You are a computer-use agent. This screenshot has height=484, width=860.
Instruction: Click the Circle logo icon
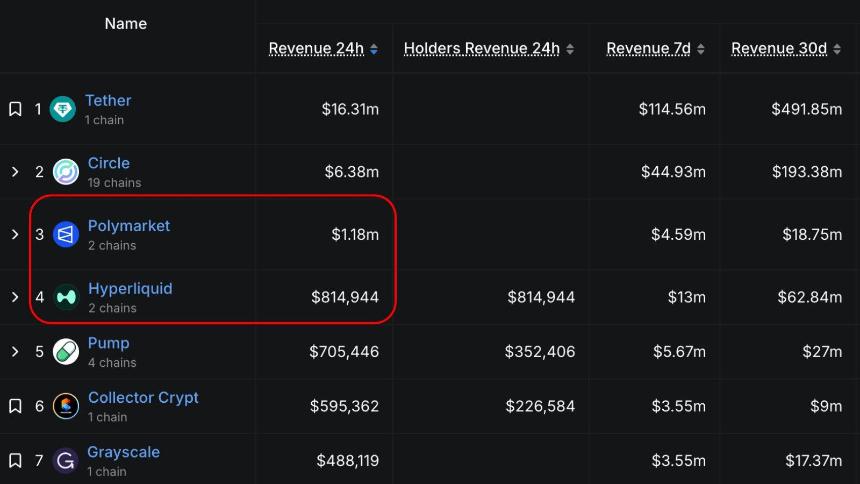point(66,172)
